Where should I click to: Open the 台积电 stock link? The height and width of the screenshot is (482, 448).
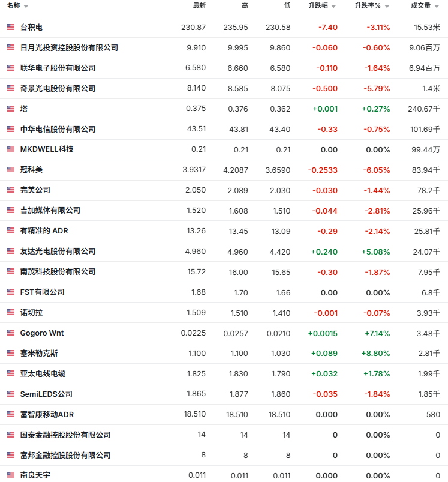pos(31,27)
